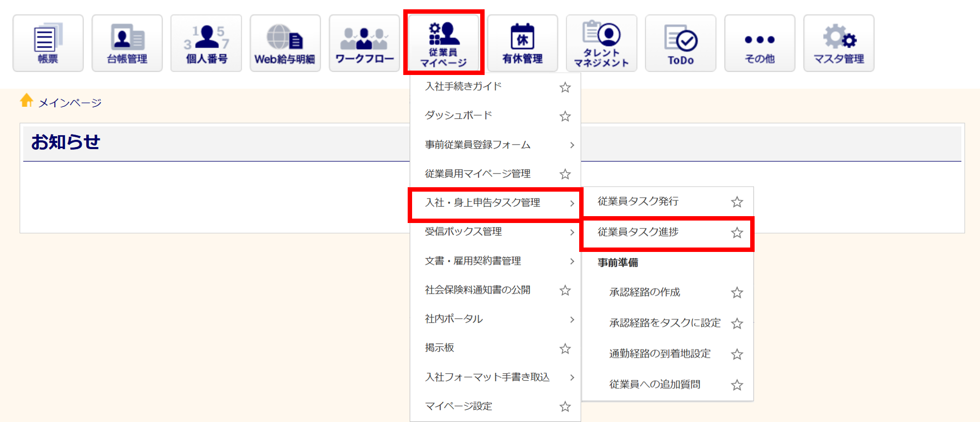The image size is (980, 422).
Task: Select 従業員タスク発行 from the submenu
Action: [x=638, y=201]
